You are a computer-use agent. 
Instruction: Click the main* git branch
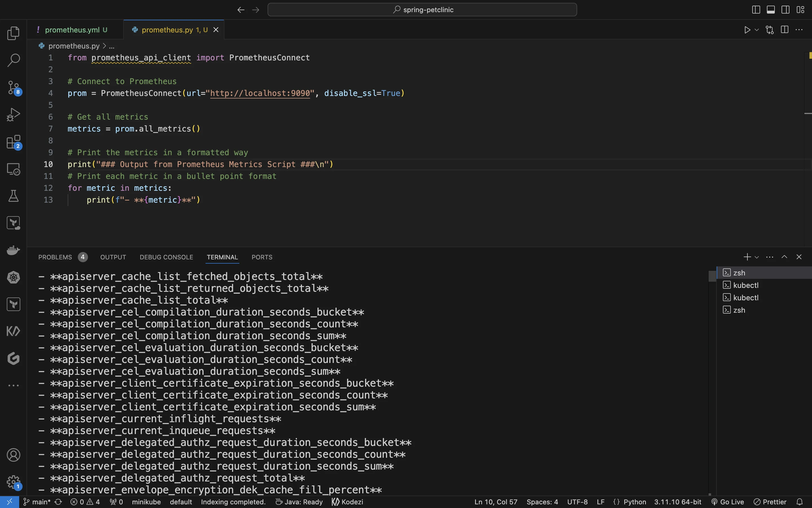coord(37,502)
